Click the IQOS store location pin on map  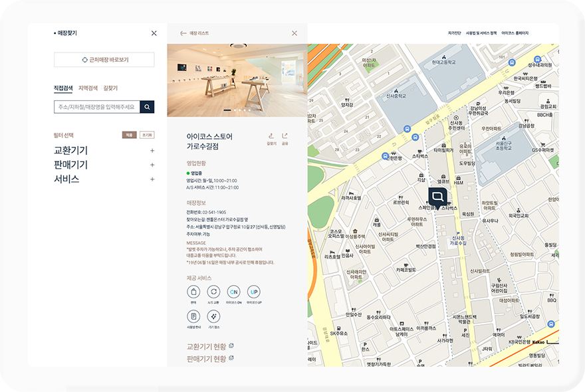tap(437, 198)
